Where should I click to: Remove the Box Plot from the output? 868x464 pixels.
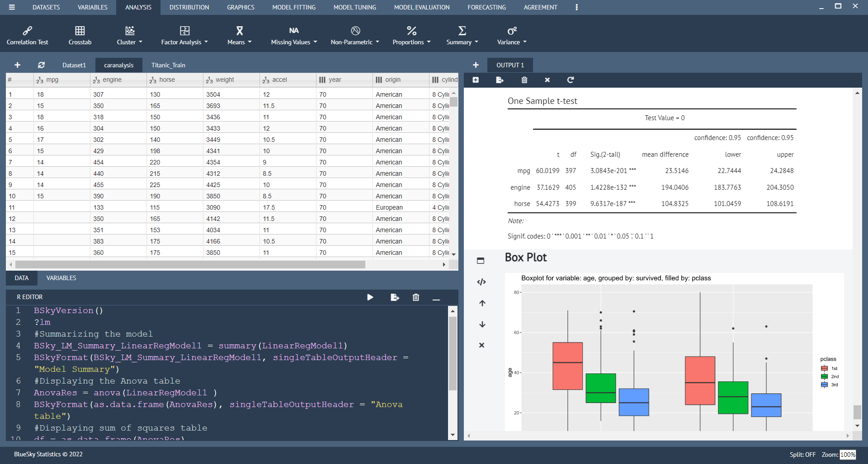[x=481, y=345]
